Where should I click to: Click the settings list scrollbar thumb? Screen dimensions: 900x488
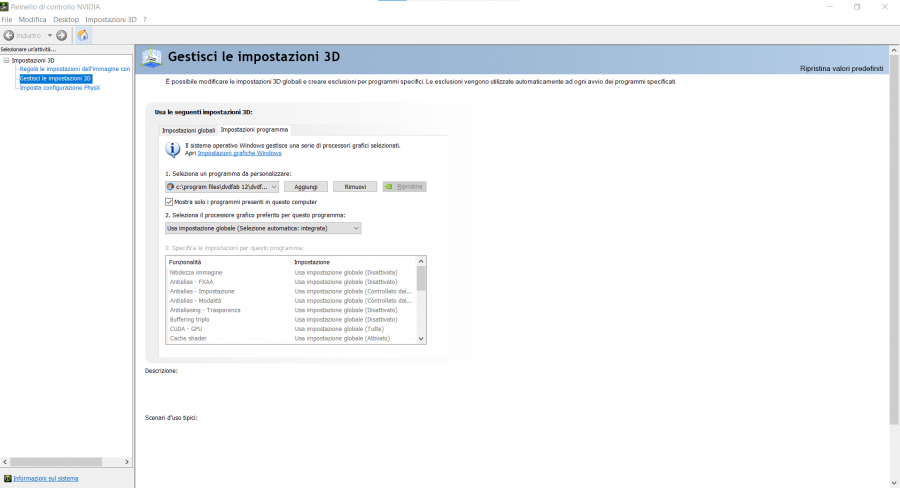click(x=421, y=278)
